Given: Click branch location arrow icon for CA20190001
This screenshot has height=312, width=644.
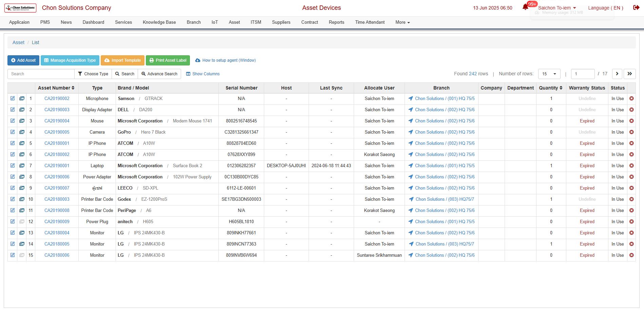Looking at the screenshot, I should click(x=411, y=165).
